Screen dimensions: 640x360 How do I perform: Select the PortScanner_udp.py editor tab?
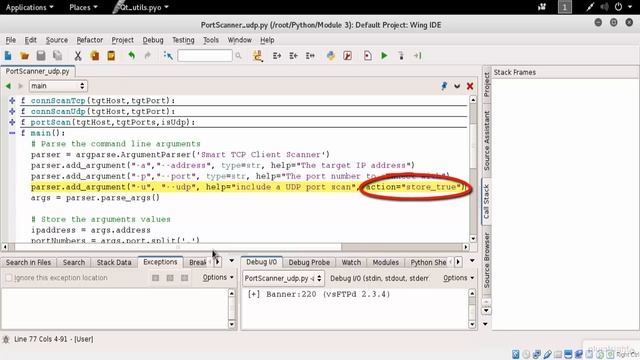pyautogui.click(x=38, y=71)
